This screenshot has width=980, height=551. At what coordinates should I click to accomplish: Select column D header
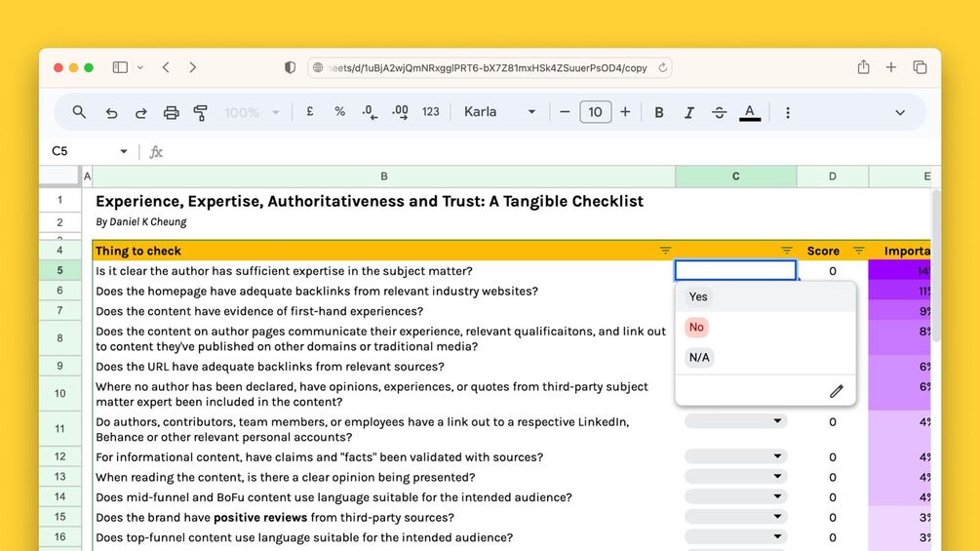point(833,177)
